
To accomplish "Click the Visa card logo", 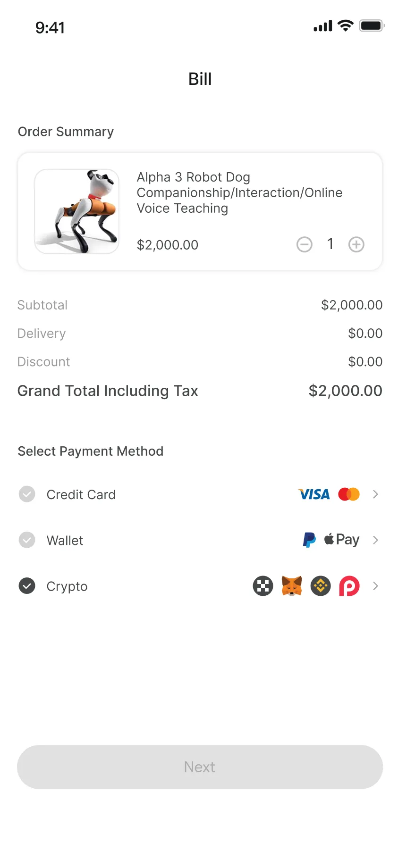I will pos(314,494).
